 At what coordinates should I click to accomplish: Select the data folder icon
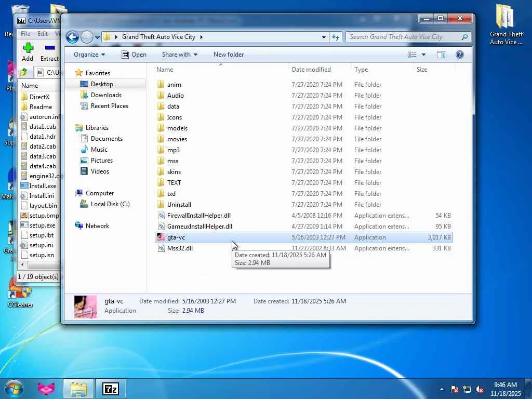(161, 106)
